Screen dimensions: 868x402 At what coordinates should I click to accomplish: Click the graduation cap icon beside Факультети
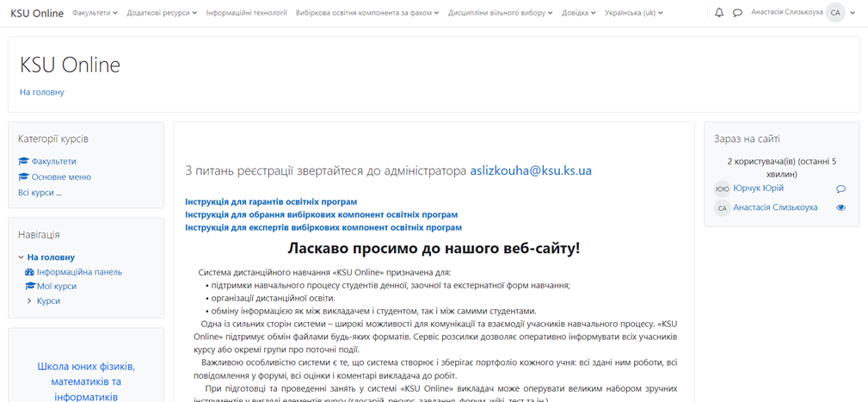tap(23, 162)
